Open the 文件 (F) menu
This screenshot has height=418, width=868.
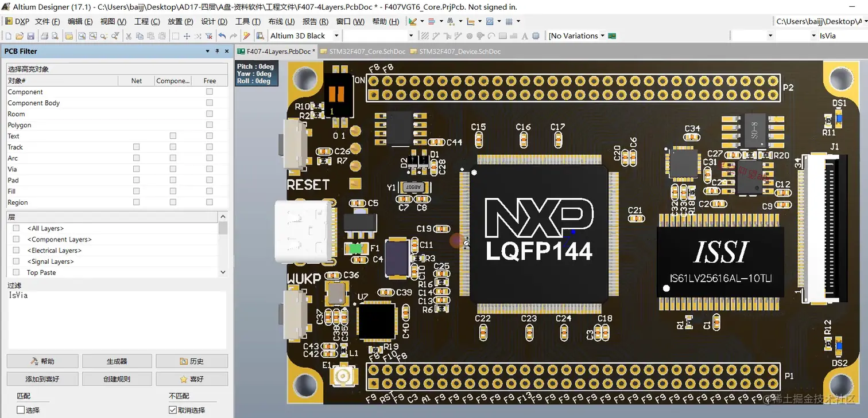pos(47,21)
